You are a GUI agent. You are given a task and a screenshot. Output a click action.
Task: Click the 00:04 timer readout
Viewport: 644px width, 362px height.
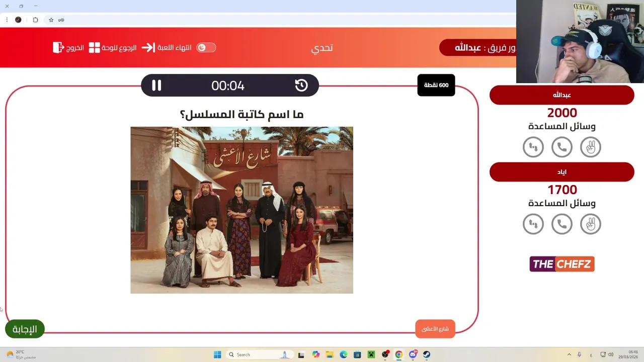228,85
